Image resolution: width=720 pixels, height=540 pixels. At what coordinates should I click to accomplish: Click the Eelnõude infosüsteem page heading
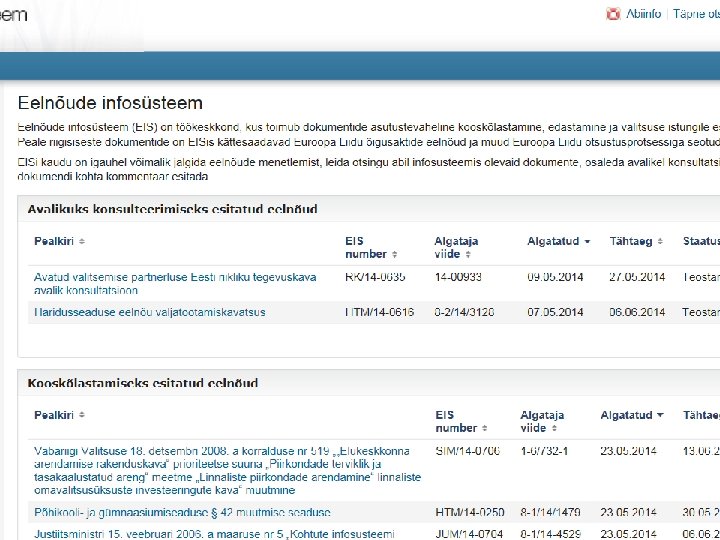[110, 103]
